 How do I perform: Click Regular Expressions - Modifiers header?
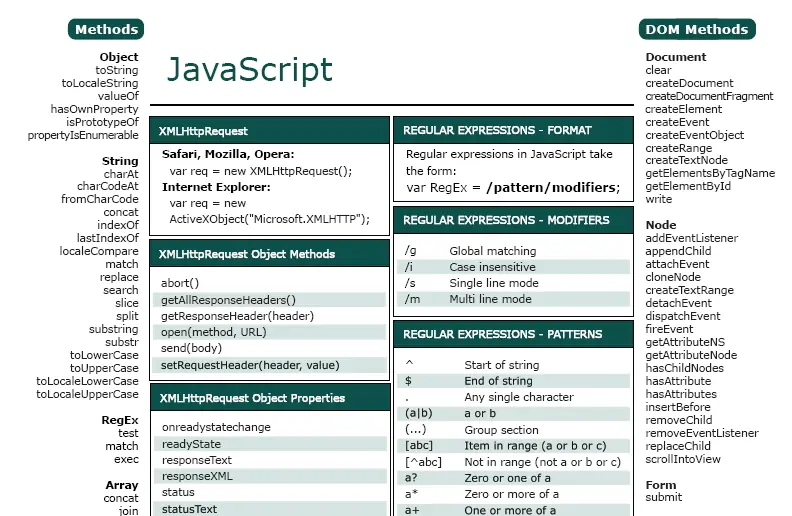[513, 220]
